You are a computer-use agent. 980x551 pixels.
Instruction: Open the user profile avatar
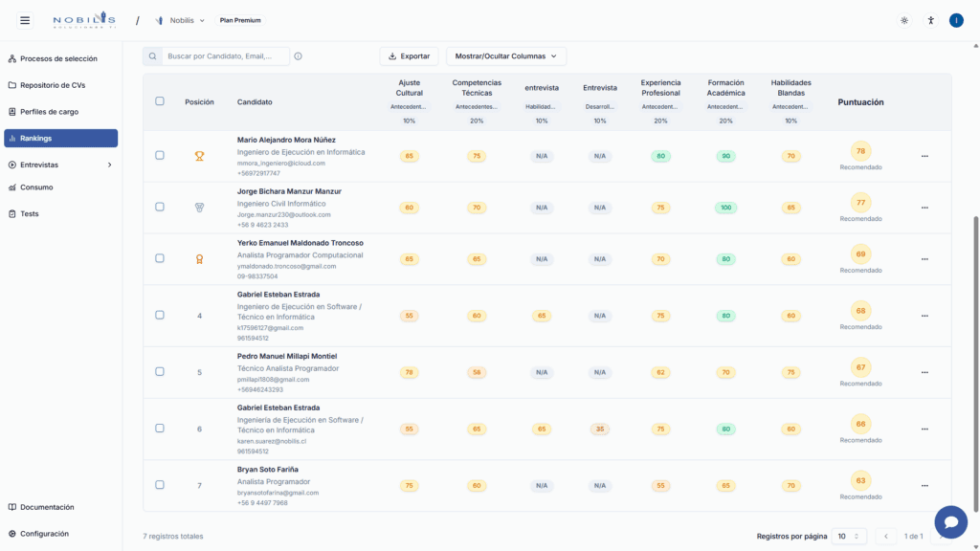pos(955,20)
